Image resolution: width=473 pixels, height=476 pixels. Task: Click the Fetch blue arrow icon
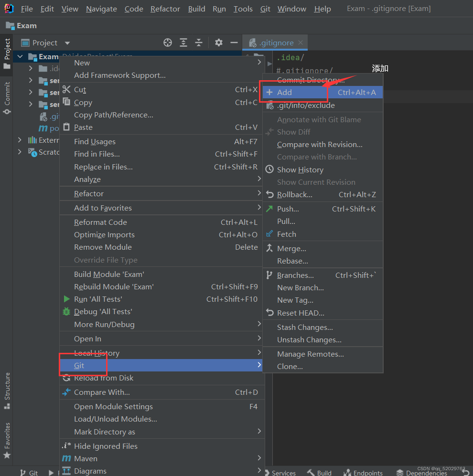coord(269,234)
